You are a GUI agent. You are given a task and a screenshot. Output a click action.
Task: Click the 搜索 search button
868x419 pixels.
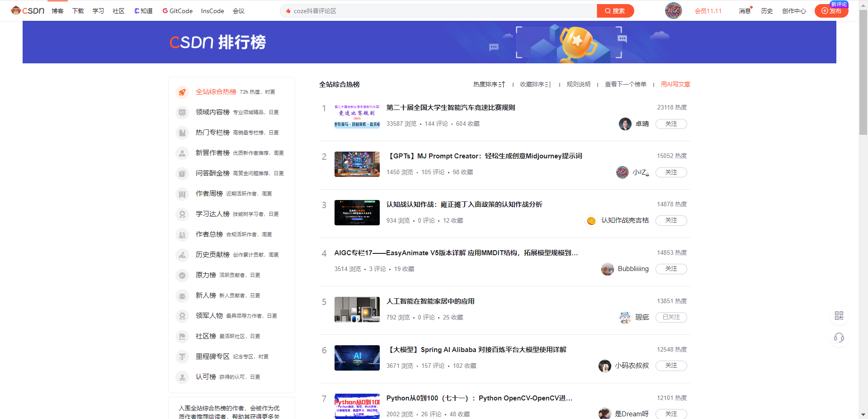click(x=615, y=11)
